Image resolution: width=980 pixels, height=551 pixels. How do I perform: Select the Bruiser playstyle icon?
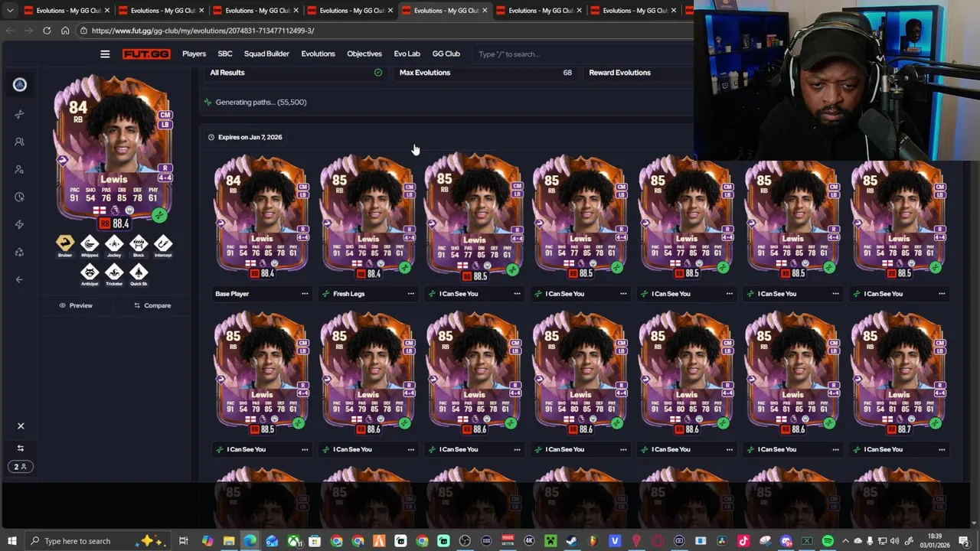tap(65, 244)
